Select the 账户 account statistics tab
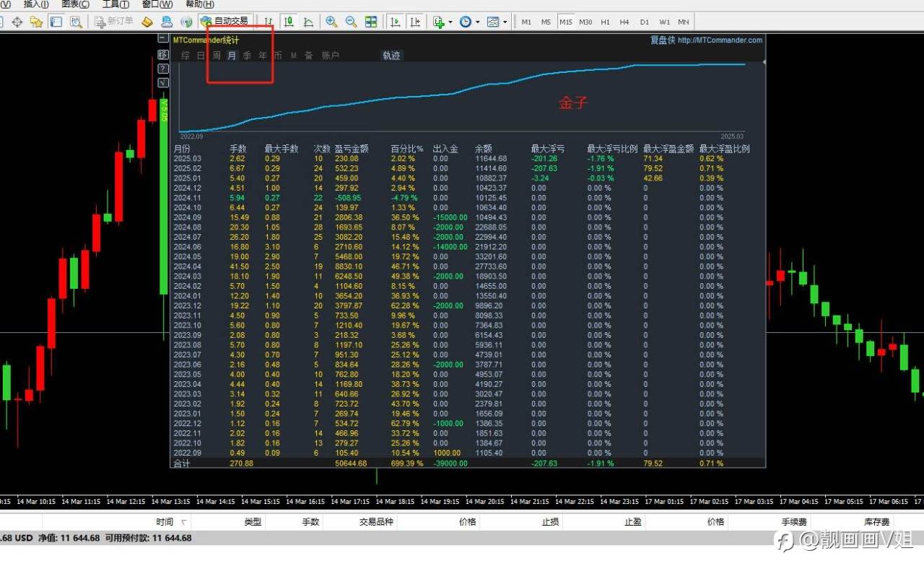 click(330, 56)
